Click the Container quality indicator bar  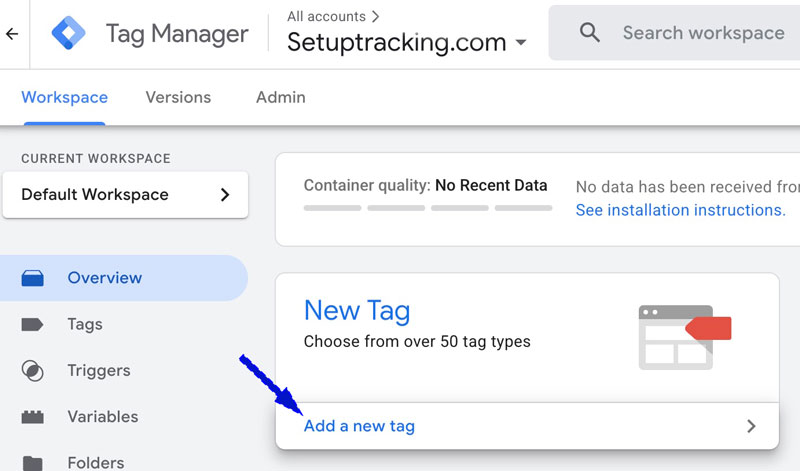coord(428,208)
